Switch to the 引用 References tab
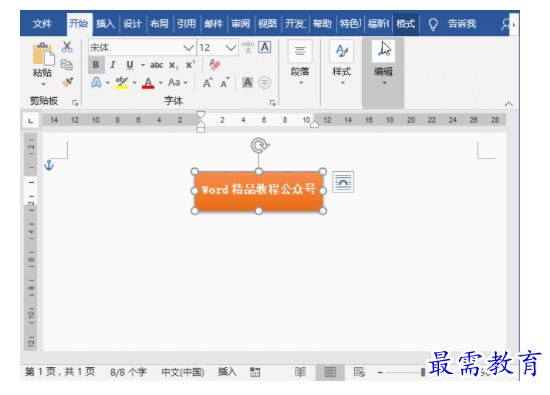 [x=186, y=24]
